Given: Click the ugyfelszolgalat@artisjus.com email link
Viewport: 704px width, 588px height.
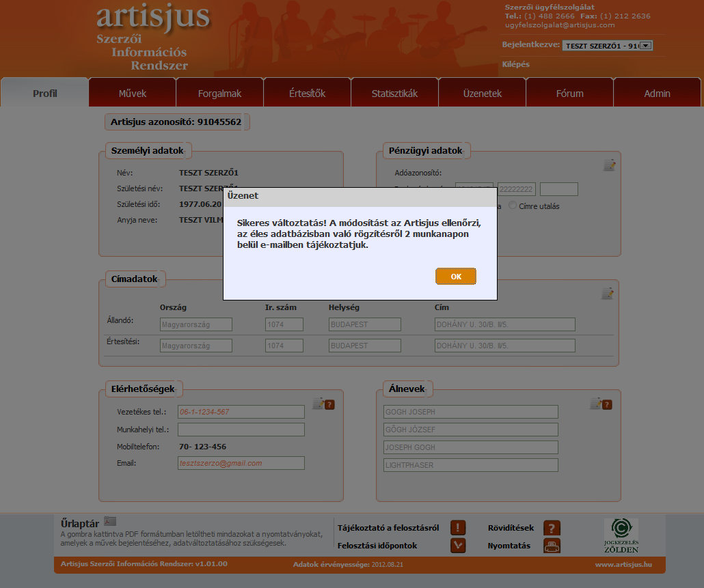Looking at the screenshot, I should [x=560, y=25].
